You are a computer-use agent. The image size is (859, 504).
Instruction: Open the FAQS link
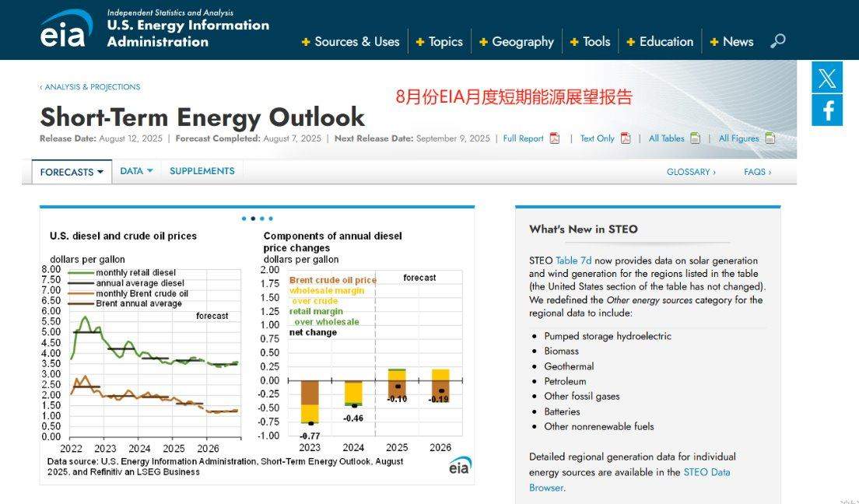tap(757, 172)
